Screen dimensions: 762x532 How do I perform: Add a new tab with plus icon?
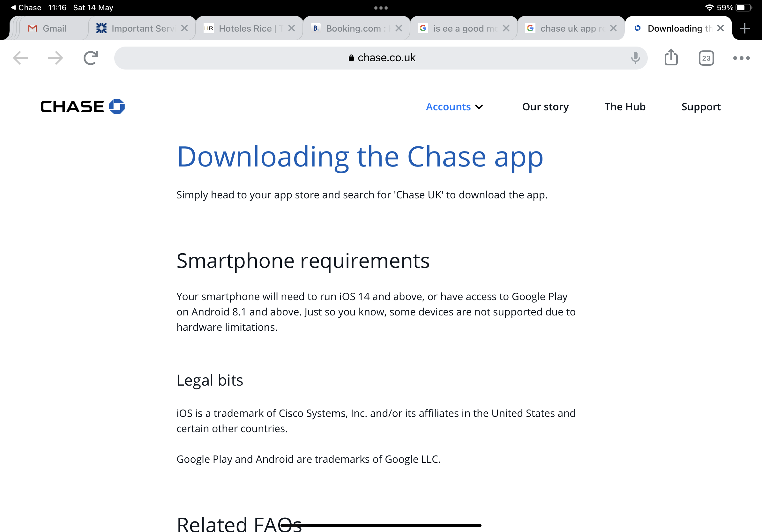pos(745,28)
